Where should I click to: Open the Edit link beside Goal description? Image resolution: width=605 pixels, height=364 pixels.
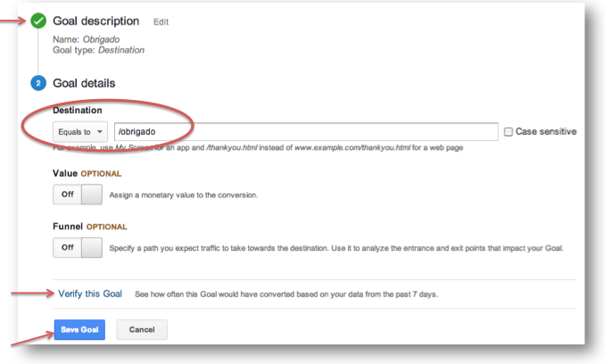tap(161, 21)
